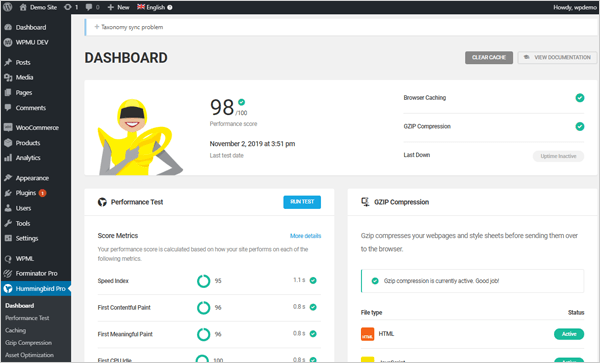Click First Contentful Paint score ring
This screenshot has width=600, height=363.
pos(204,308)
